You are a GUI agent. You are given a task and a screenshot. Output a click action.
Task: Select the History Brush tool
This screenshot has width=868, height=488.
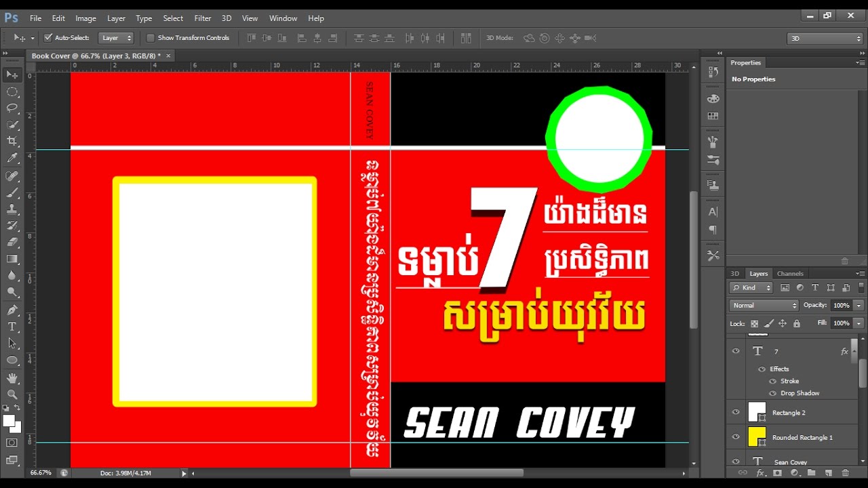[x=12, y=225]
